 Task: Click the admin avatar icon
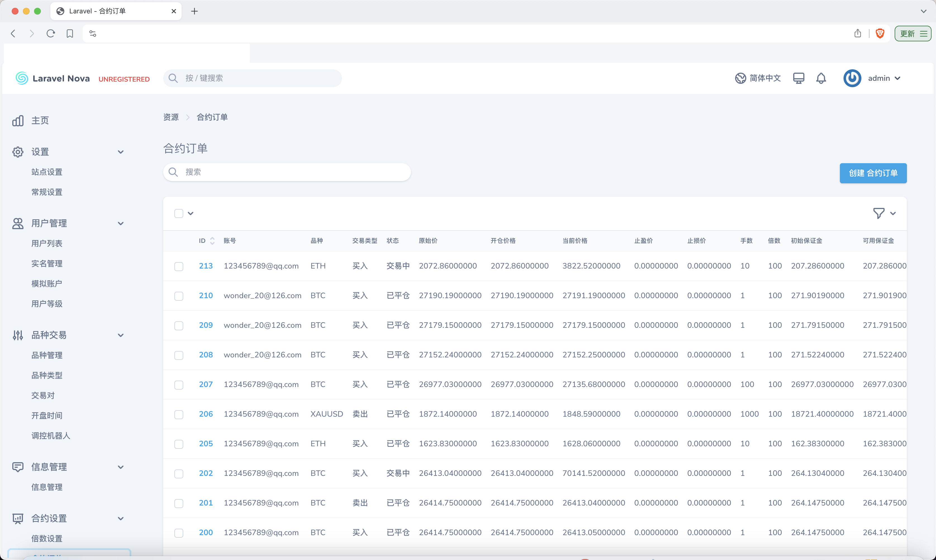852,78
